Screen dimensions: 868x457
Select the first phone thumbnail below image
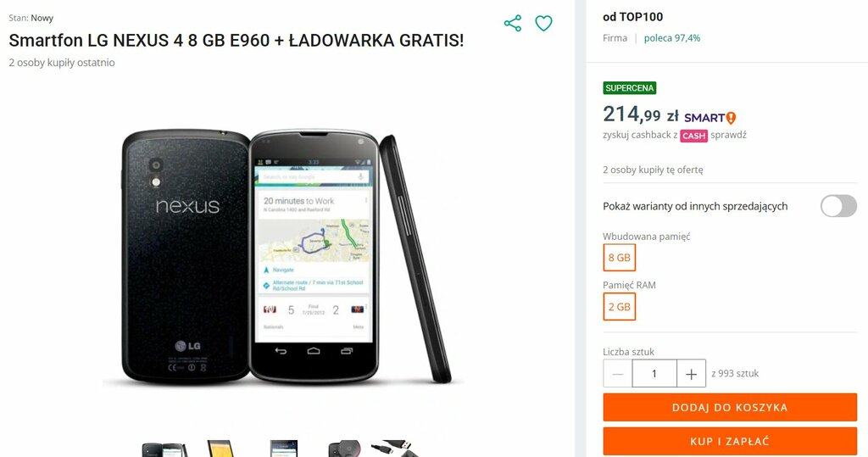pyautogui.click(x=165, y=449)
